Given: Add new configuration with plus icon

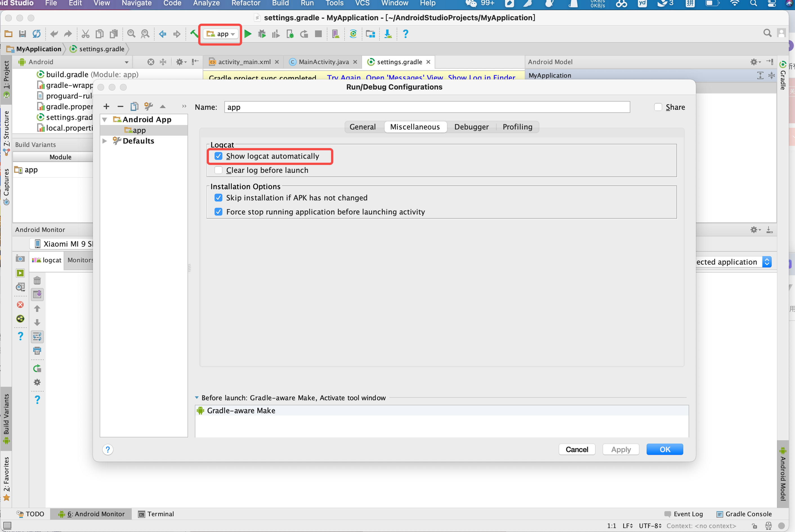Looking at the screenshot, I should tap(106, 106).
